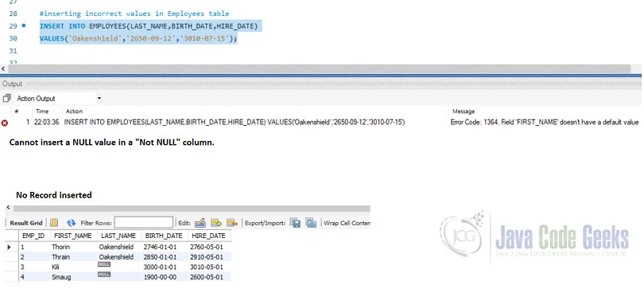Screen dimensions: 644x289
Task: Select the HIRE_DATE column header
Action: [x=209, y=236]
